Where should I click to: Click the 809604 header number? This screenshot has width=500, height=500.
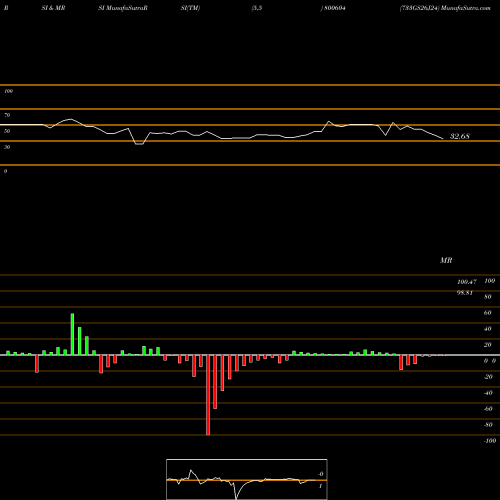[335, 8]
